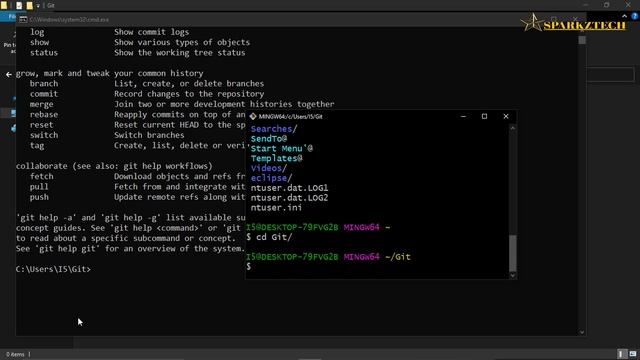
Task: Click the '$ cd Git/' command line
Action: [269, 237]
